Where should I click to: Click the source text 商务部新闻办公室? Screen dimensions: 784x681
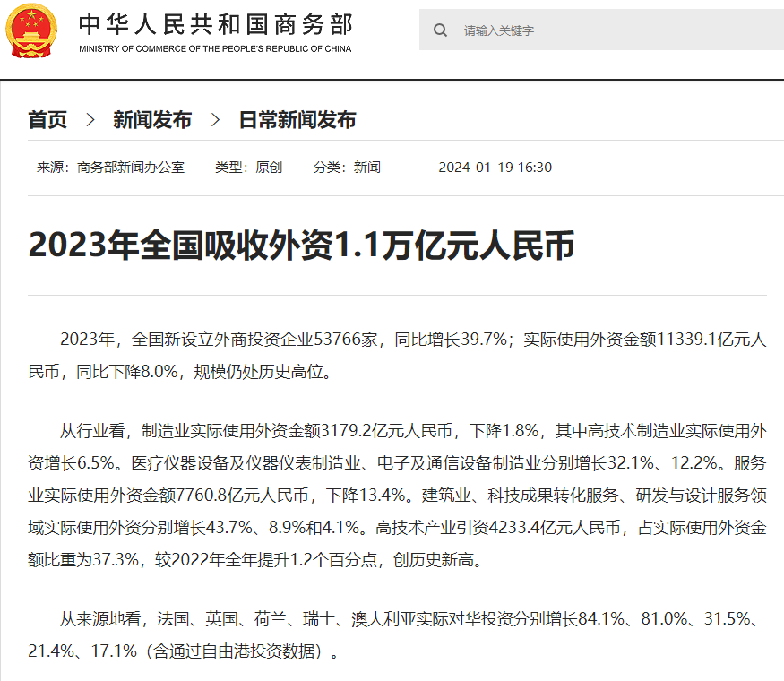131,168
